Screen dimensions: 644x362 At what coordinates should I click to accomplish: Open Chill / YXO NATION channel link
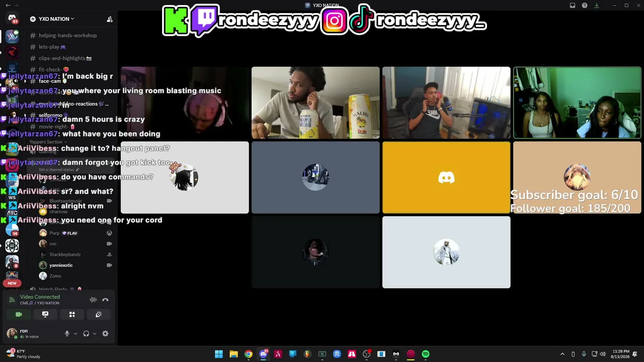40,303
